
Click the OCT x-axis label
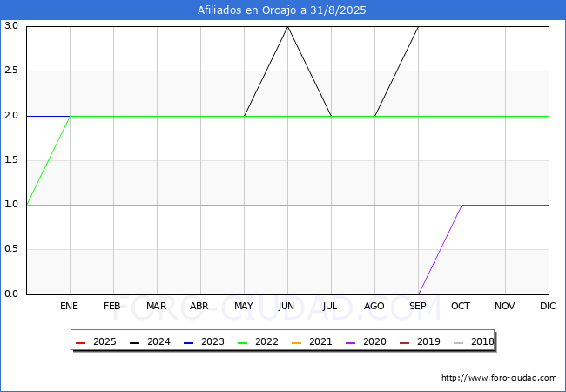pyautogui.click(x=462, y=307)
